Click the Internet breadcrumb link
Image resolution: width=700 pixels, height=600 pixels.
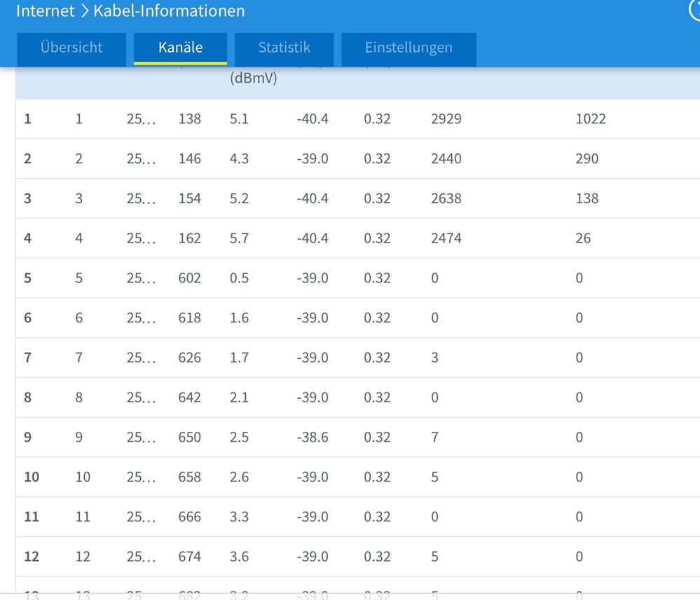point(45,11)
